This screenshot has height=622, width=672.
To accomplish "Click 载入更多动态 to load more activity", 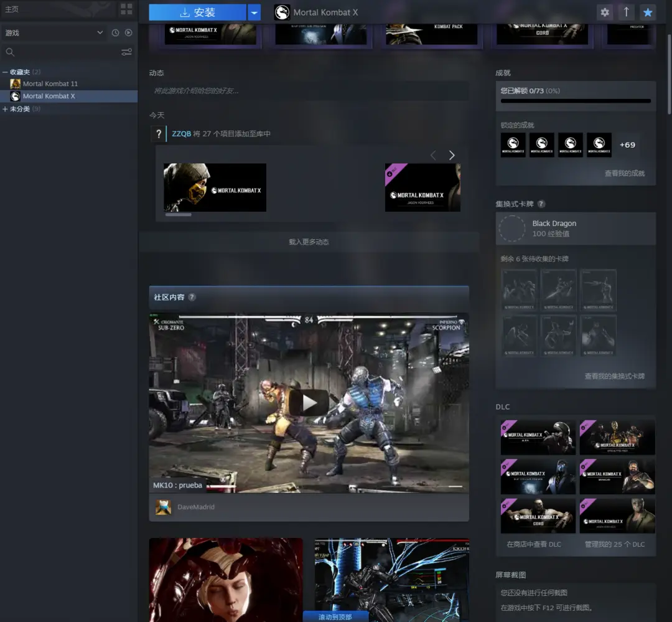I will coord(309,242).
